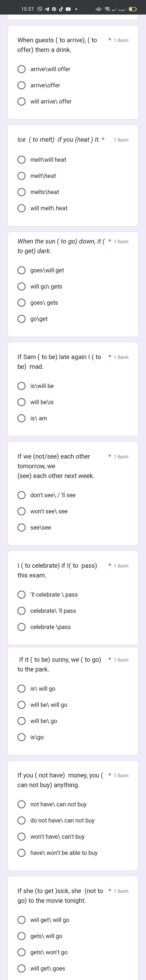
Task: Tap the Telegram notification icon
Action: tap(47, 9)
